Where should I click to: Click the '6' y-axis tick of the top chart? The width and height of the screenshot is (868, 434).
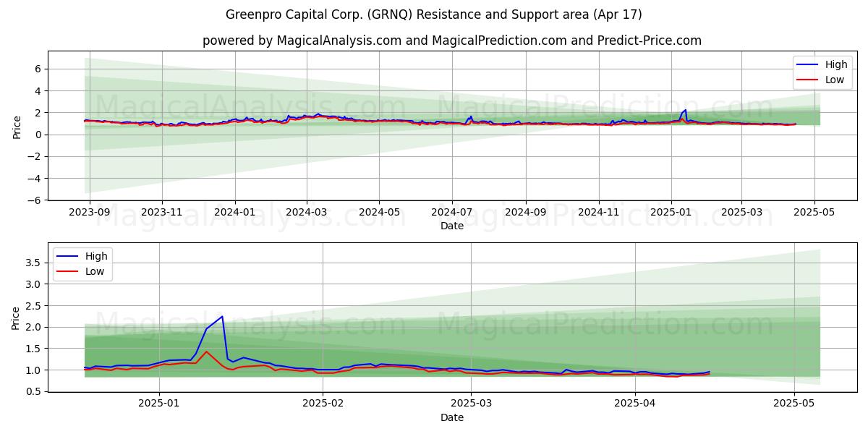(x=40, y=69)
